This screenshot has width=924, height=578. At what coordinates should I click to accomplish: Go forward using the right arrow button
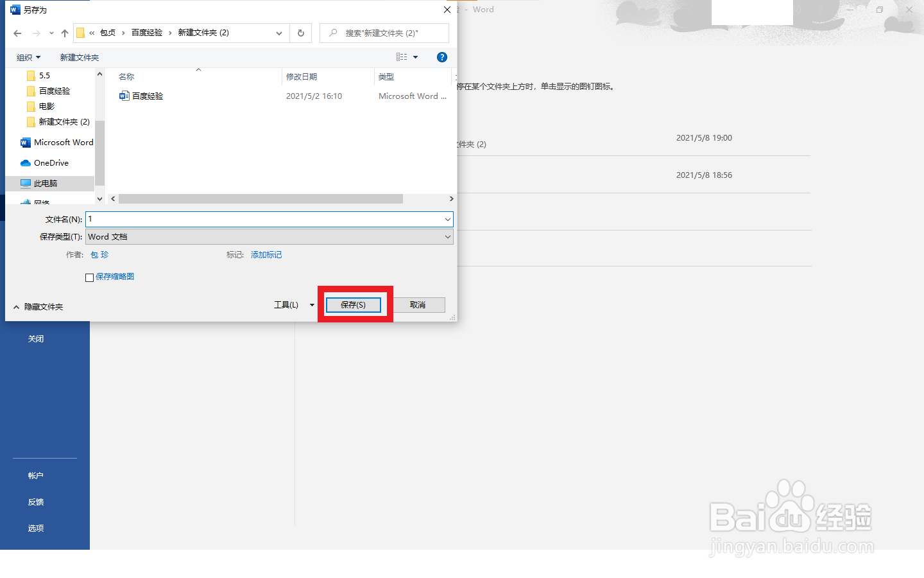[x=36, y=33]
